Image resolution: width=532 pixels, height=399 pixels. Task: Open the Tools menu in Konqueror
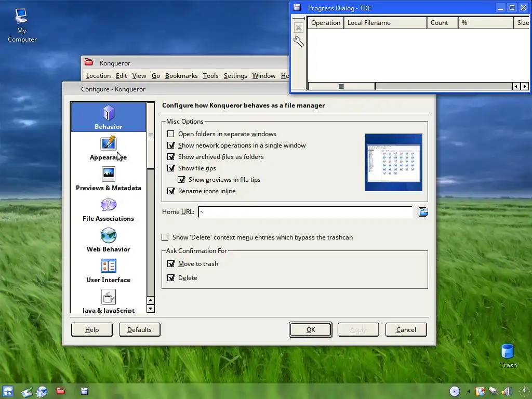(x=211, y=76)
